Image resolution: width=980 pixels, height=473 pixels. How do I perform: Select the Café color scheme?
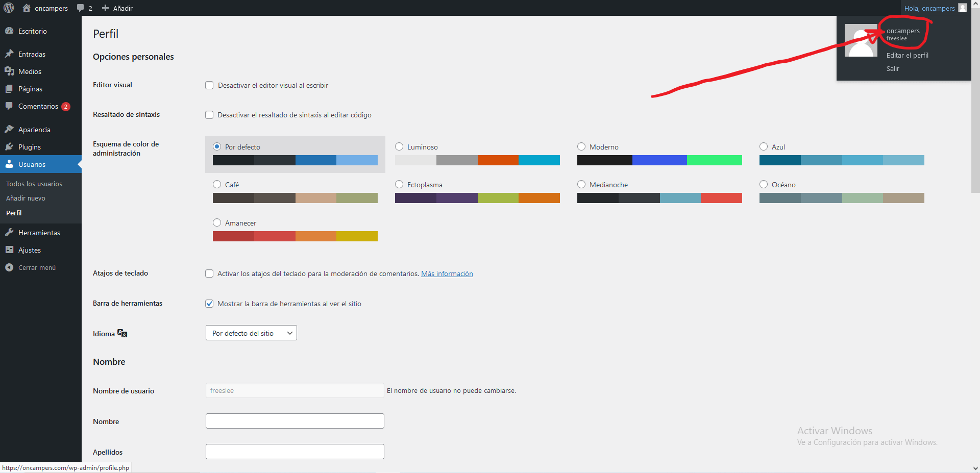coord(217,184)
